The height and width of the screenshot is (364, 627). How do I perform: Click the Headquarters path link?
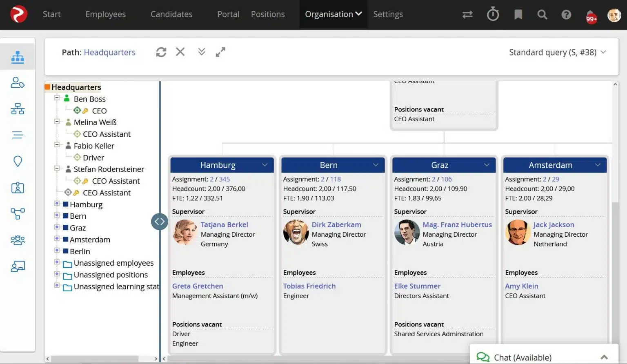pyautogui.click(x=109, y=52)
